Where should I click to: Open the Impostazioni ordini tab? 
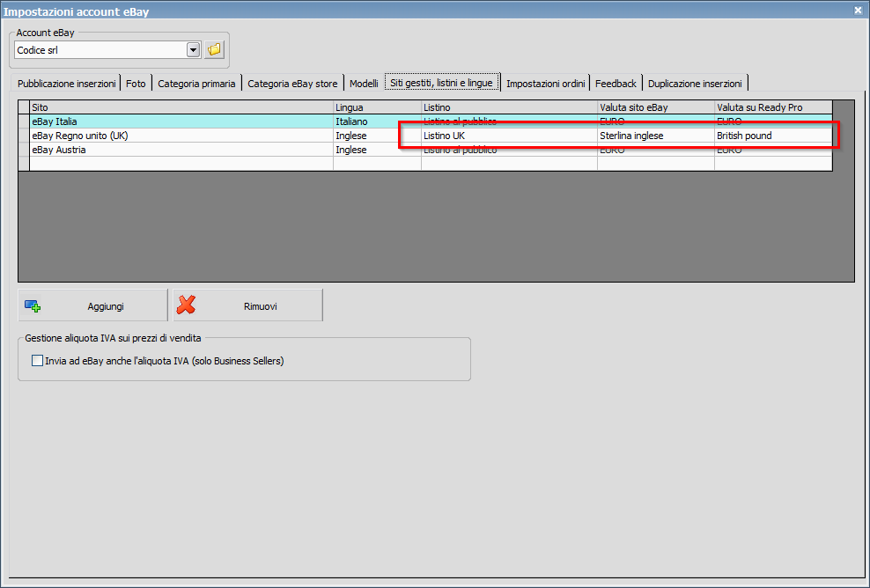click(x=545, y=84)
